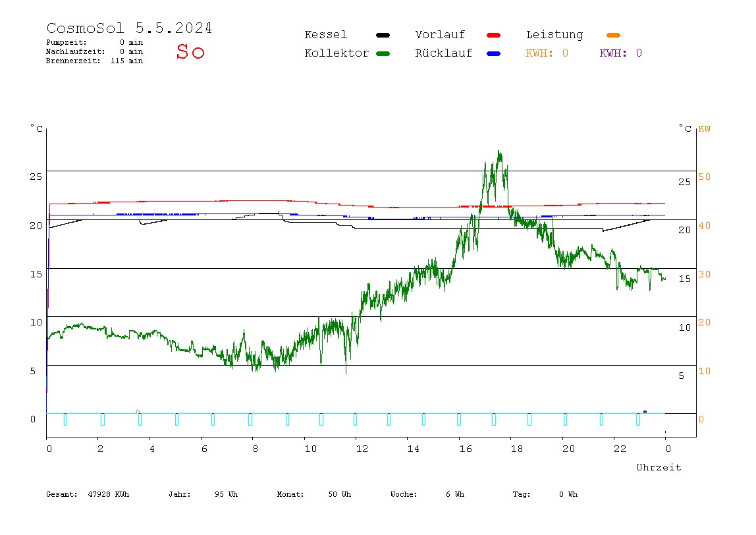The height and width of the screenshot is (535, 756).
Task: Click the purple 'KWH: 0' text
Action: [x=621, y=53]
